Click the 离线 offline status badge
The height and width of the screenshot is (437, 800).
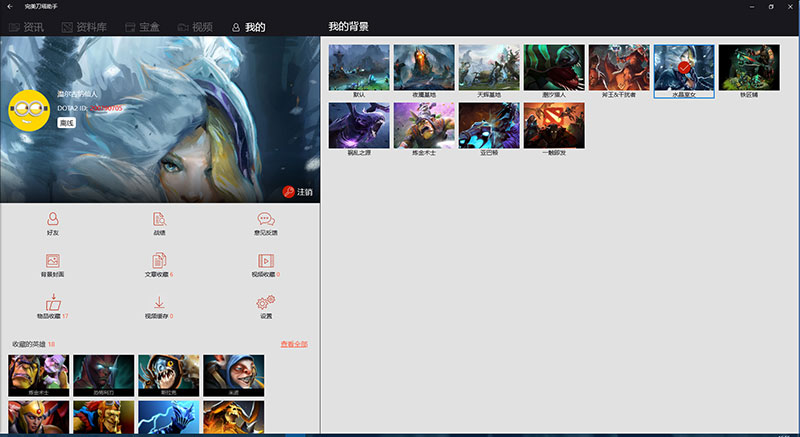tap(66, 122)
